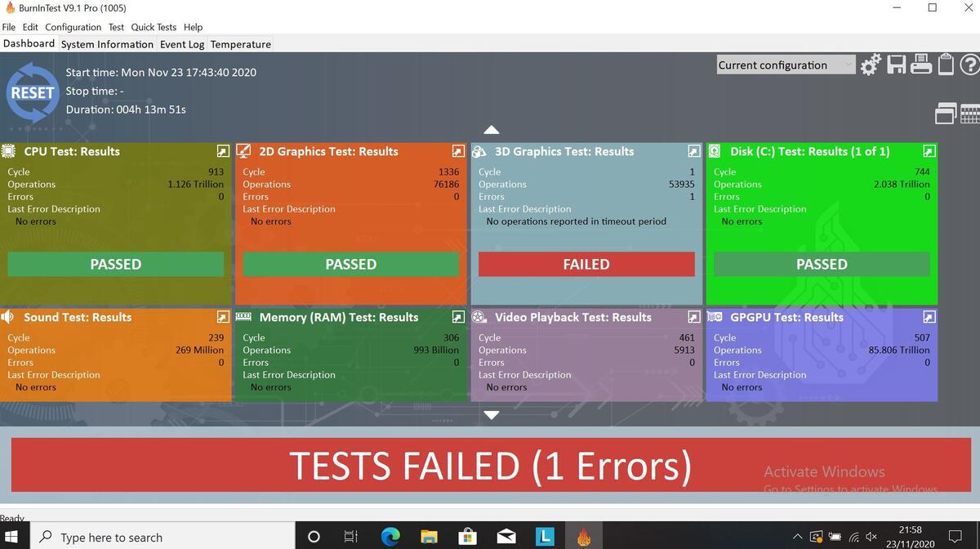Click the BurnInTest flame taskbar icon

pyautogui.click(x=583, y=537)
